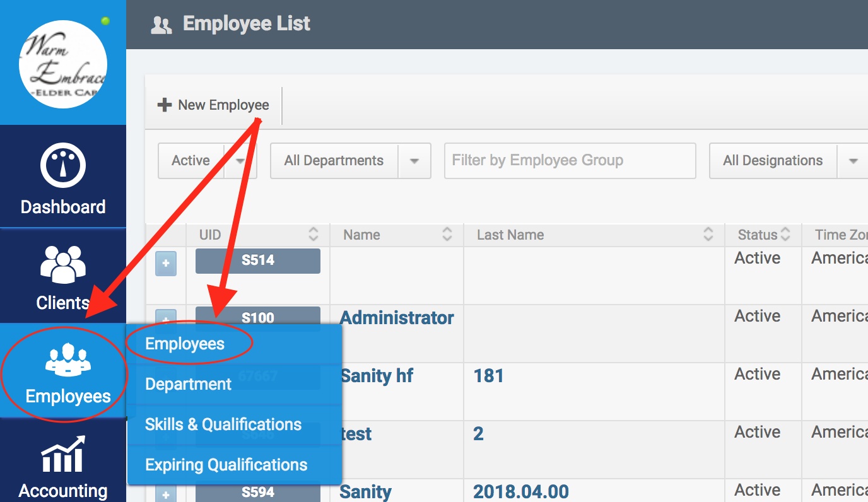Open the Dashboard gauge icon

[62, 166]
